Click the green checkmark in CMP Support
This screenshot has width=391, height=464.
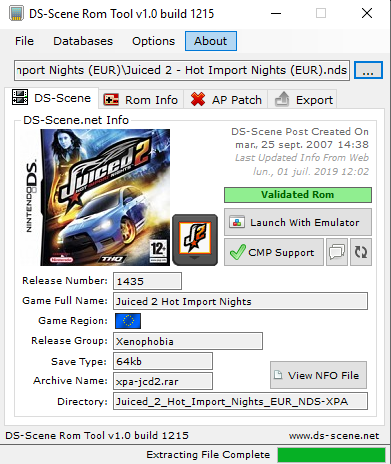tap(238, 252)
